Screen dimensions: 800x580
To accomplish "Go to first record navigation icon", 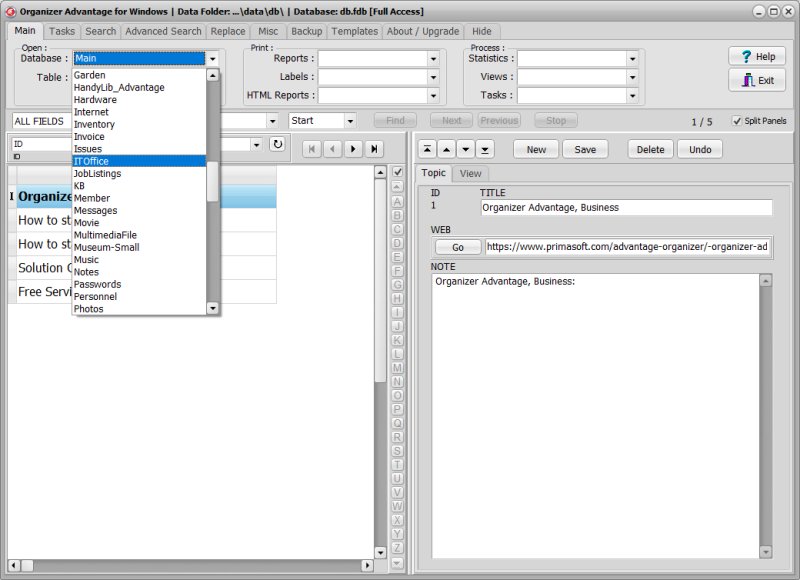I will pos(312,149).
